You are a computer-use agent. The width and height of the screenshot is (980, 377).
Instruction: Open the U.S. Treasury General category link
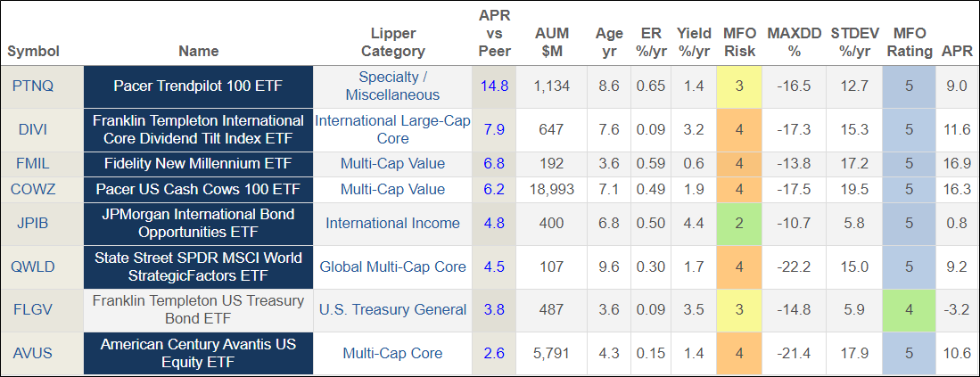(x=393, y=309)
